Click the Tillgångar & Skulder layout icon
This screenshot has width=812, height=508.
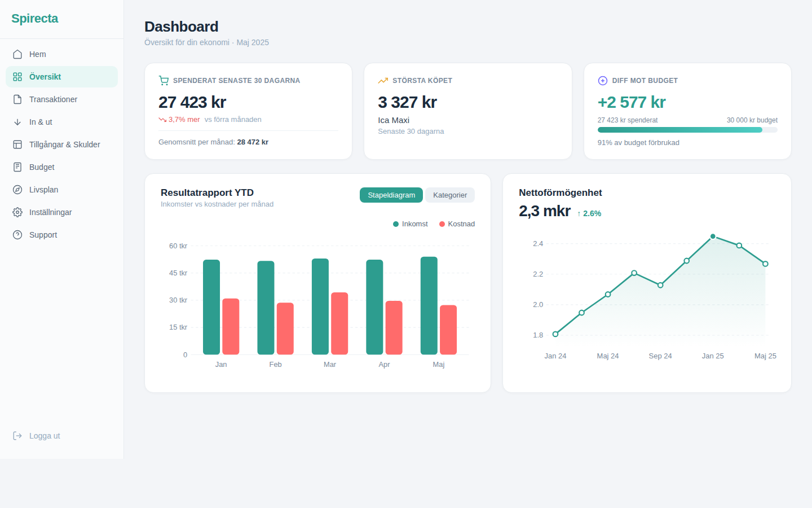point(17,144)
